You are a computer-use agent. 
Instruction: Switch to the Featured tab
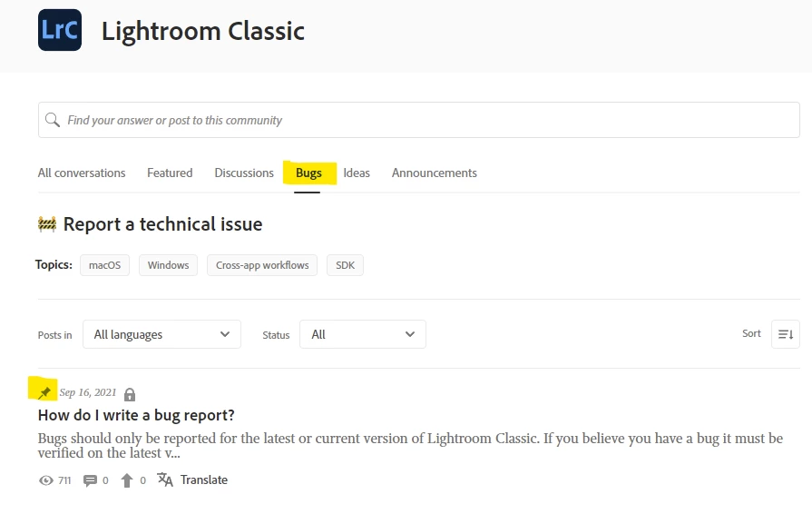click(x=170, y=173)
